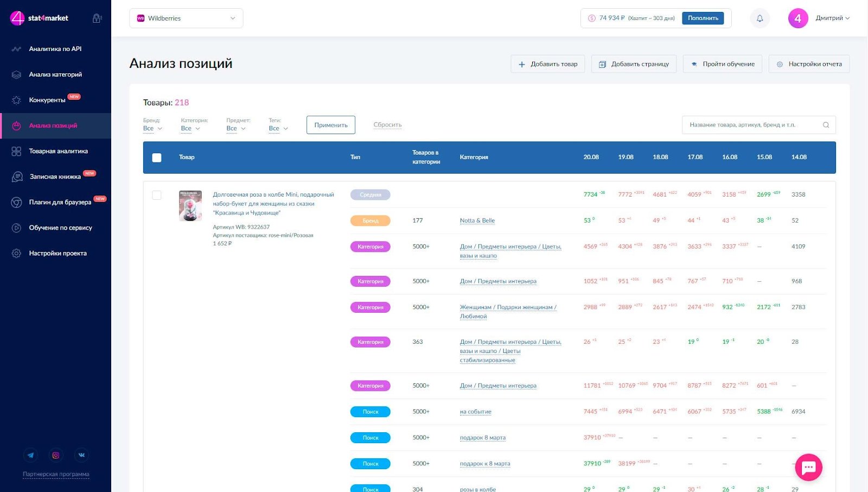Image resolution: width=868 pixels, height=492 pixels.
Task: Open the VK social link icon
Action: pyautogui.click(x=81, y=455)
